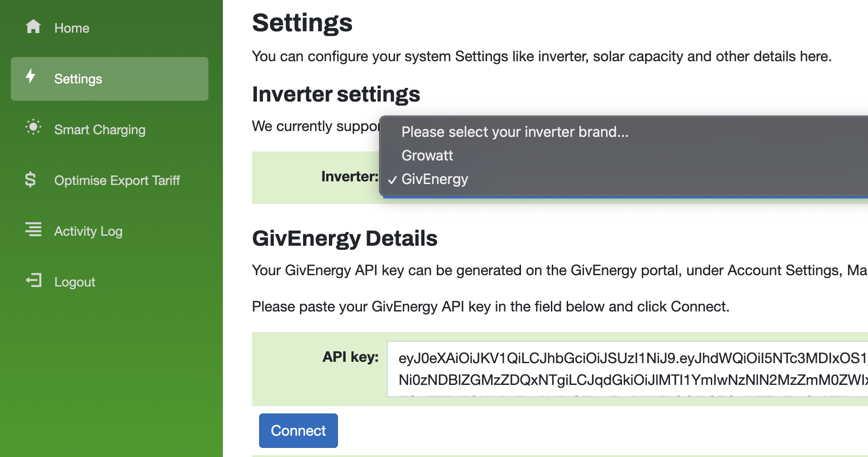Click the Inverter: field label
This screenshot has width=868, height=457.
(350, 176)
